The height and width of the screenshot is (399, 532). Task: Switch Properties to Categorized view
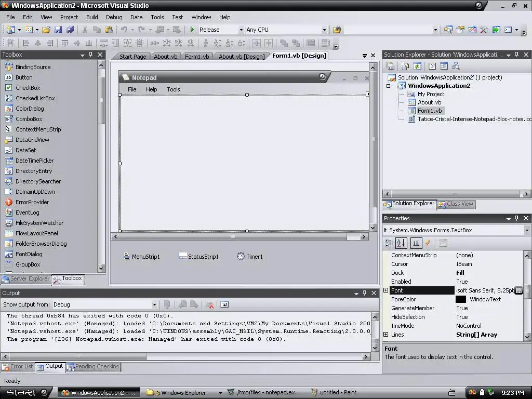pos(389,243)
